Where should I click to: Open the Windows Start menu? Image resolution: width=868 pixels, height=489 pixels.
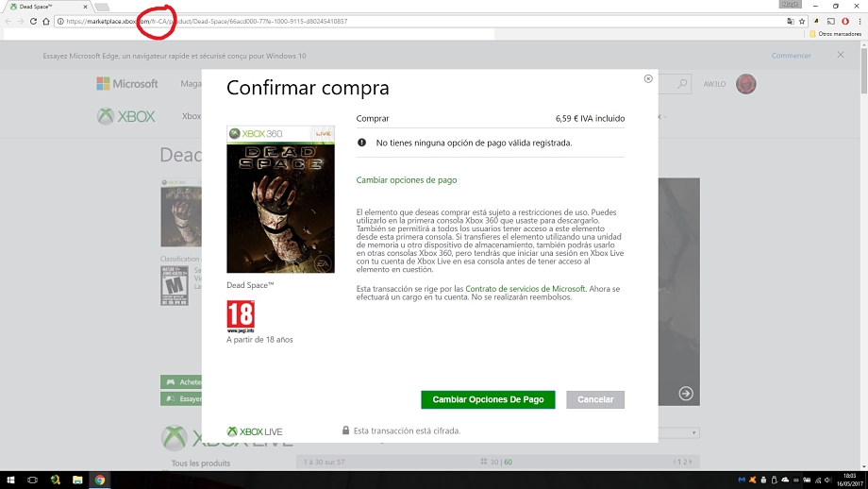[x=10, y=480]
